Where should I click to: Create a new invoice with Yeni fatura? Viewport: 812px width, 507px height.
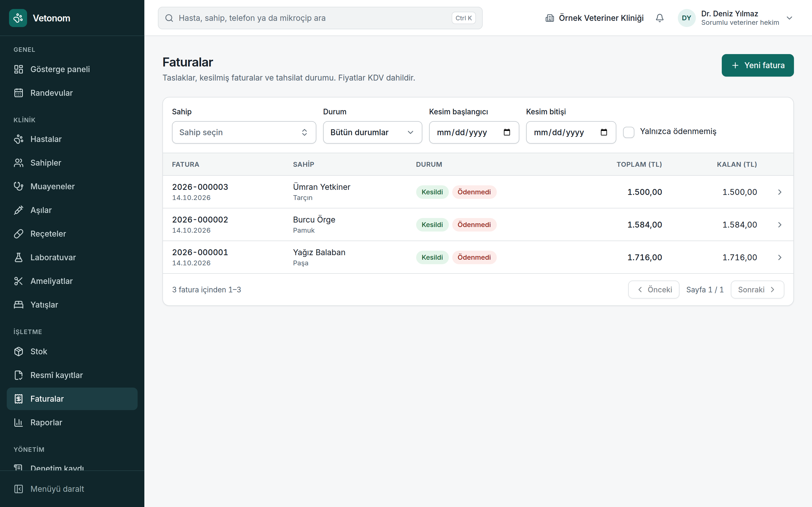(758, 65)
